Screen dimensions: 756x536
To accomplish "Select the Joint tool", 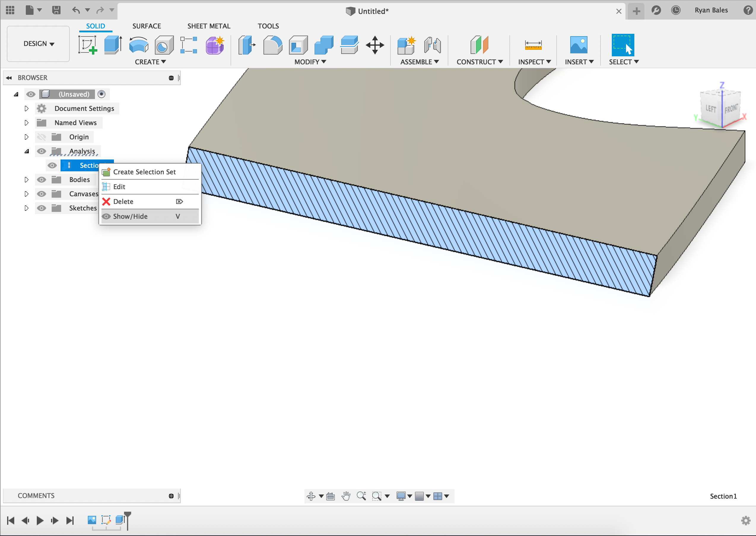I will 432,45.
